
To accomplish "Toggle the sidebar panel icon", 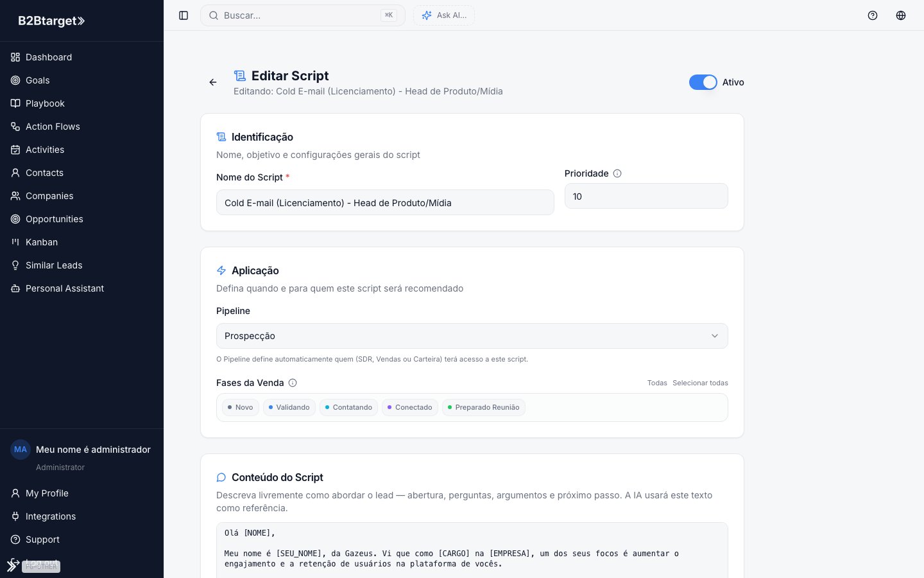I will point(184,15).
